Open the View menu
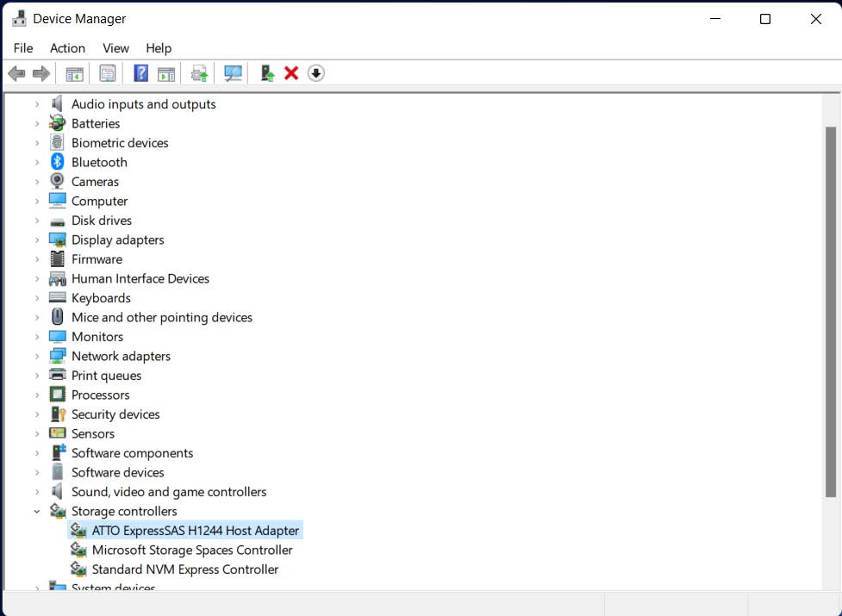This screenshot has height=616, width=842. click(115, 48)
